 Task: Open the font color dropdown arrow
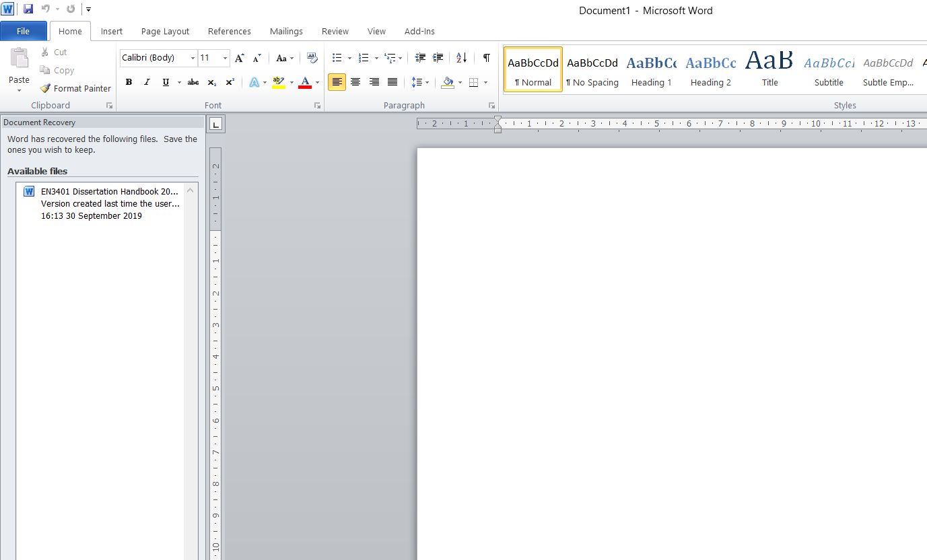(317, 82)
